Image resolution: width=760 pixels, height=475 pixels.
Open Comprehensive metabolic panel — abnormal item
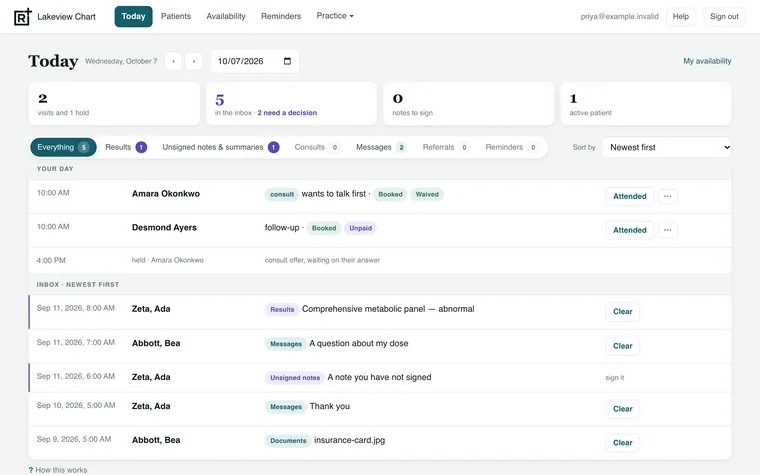tap(388, 309)
